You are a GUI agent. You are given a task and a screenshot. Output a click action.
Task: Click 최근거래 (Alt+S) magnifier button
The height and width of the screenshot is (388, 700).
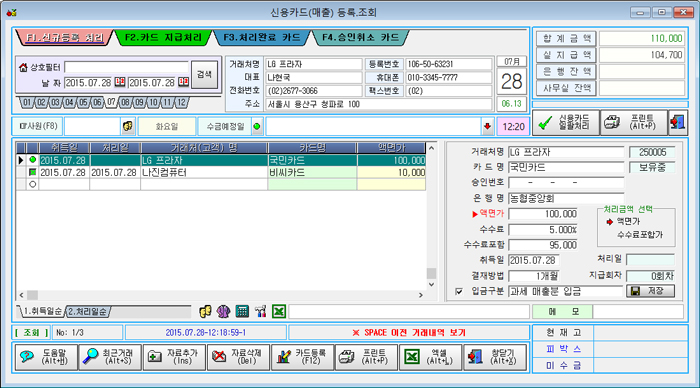(110, 357)
